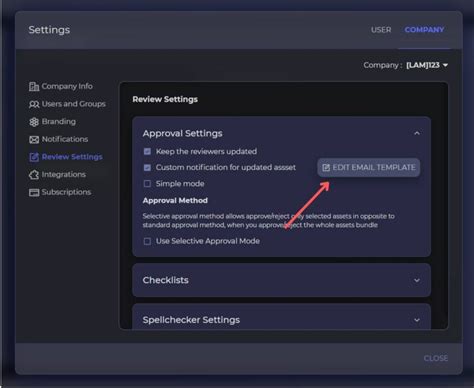The image size is (474, 388).
Task: Click the Review Settings panel title
Action: click(165, 99)
